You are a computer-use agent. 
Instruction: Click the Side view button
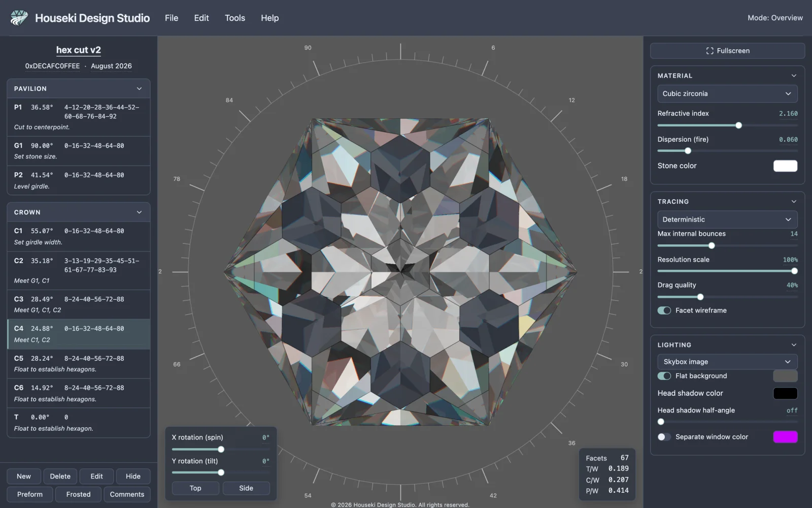(x=246, y=488)
